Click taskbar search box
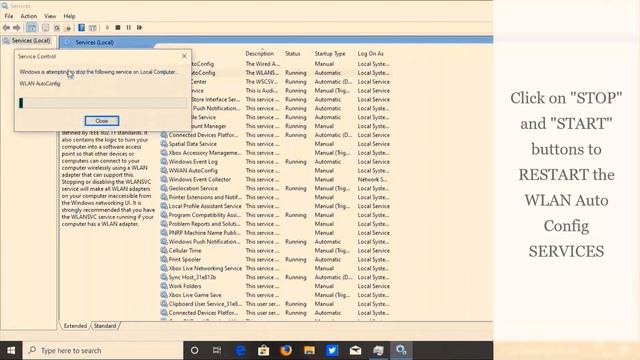This screenshot has width=640, height=360. coord(103,351)
